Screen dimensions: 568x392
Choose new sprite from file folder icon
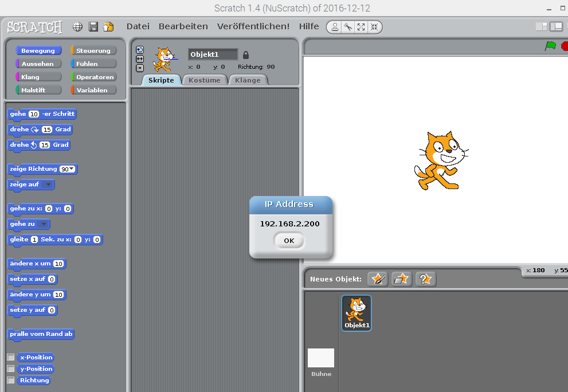(x=402, y=279)
